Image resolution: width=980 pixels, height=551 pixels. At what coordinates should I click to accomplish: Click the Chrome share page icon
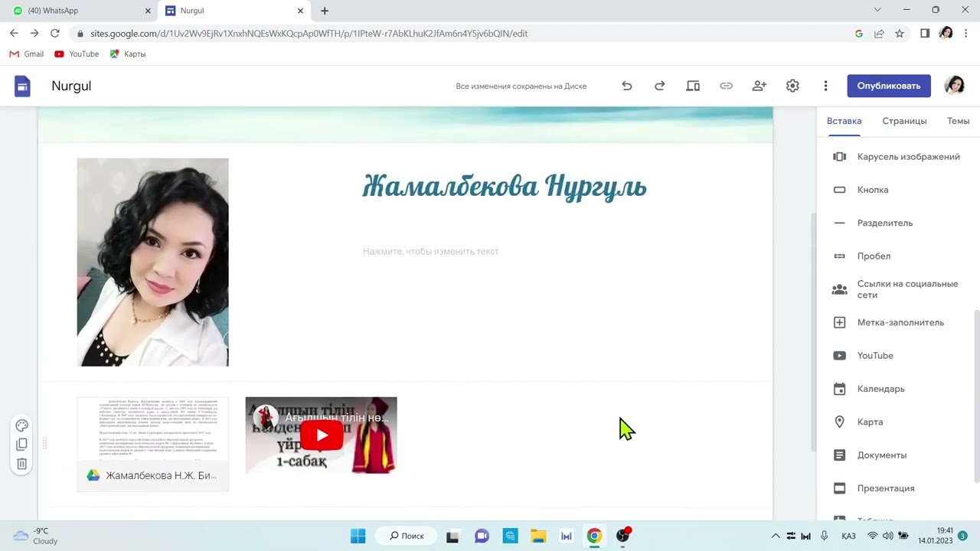click(879, 34)
